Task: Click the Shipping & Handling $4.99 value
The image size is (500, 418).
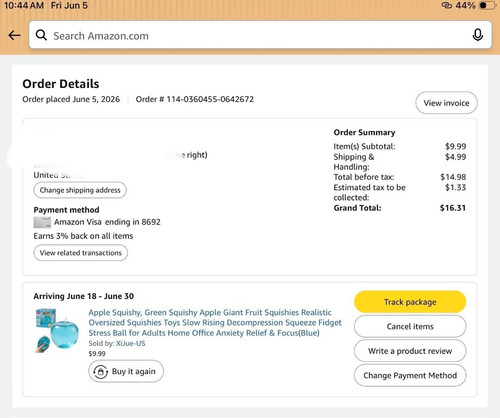Action: pyautogui.click(x=456, y=157)
